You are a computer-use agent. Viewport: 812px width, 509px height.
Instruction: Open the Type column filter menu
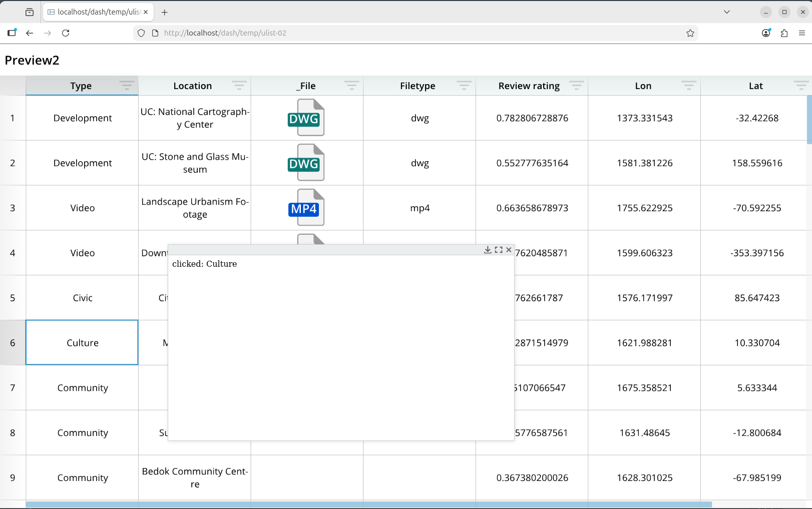tap(127, 86)
